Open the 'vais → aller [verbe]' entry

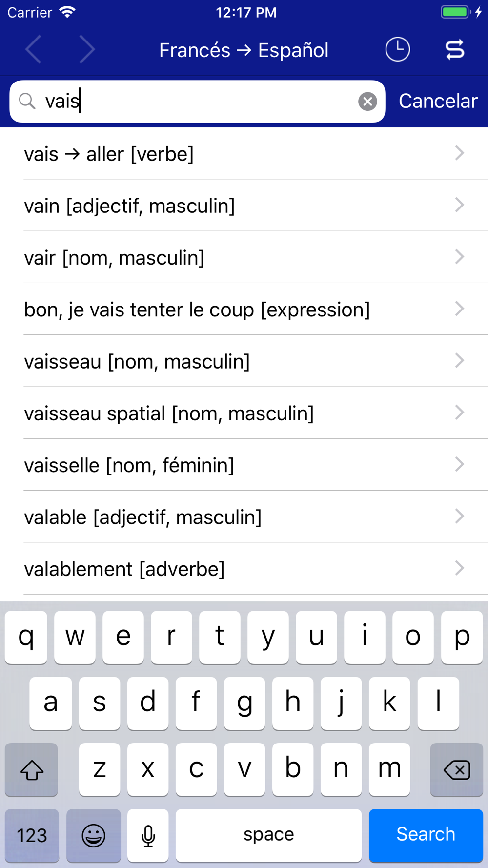click(244, 153)
